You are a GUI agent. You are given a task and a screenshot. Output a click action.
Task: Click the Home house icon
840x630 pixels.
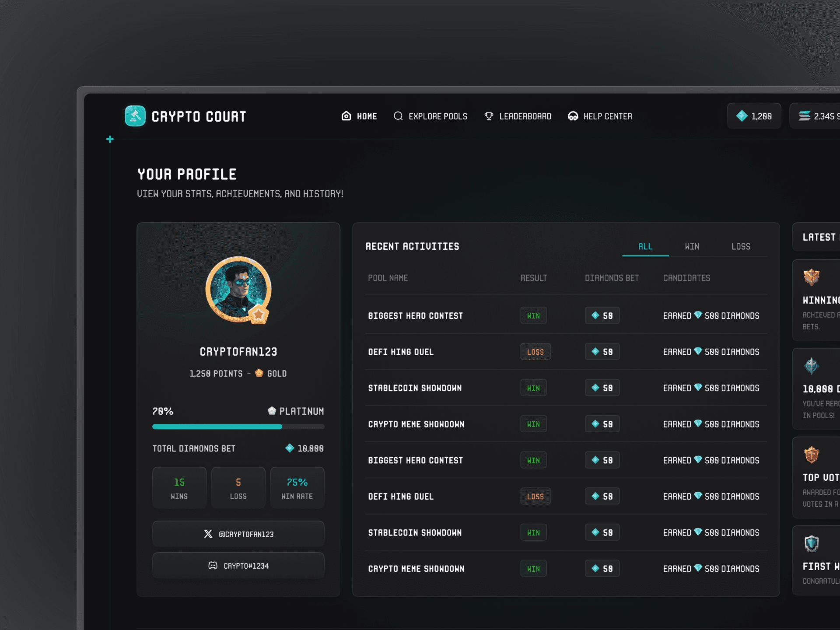click(x=346, y=116)
